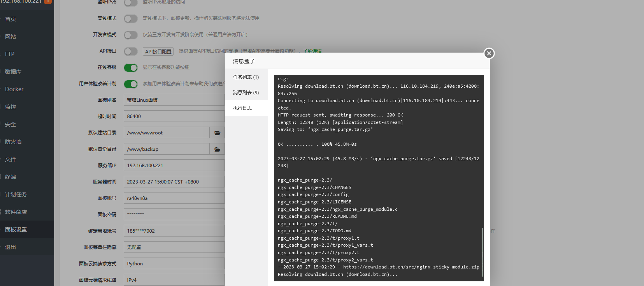Click log line ngx_cache_purge-2.3/README.md
This screenshot has height=286, width=644.
(317, 216)
